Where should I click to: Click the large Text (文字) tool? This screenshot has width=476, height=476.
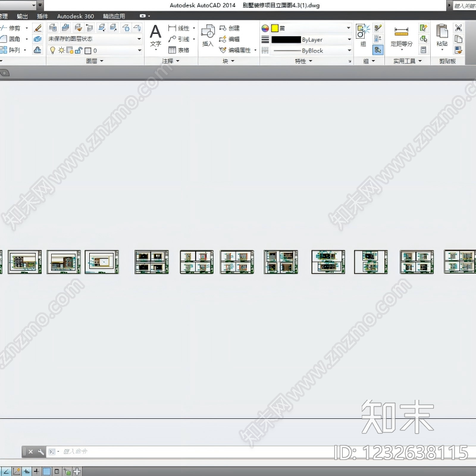click(155, 36)
